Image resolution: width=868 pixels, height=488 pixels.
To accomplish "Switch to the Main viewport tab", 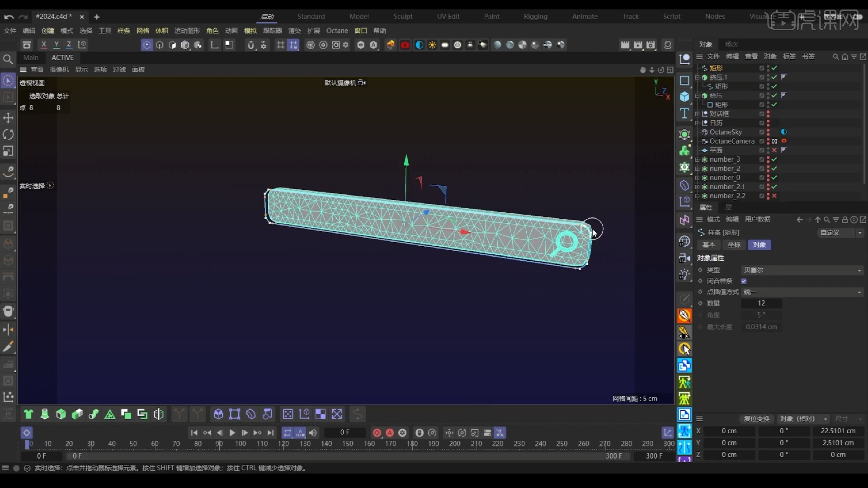I will (x=31, y=57).
